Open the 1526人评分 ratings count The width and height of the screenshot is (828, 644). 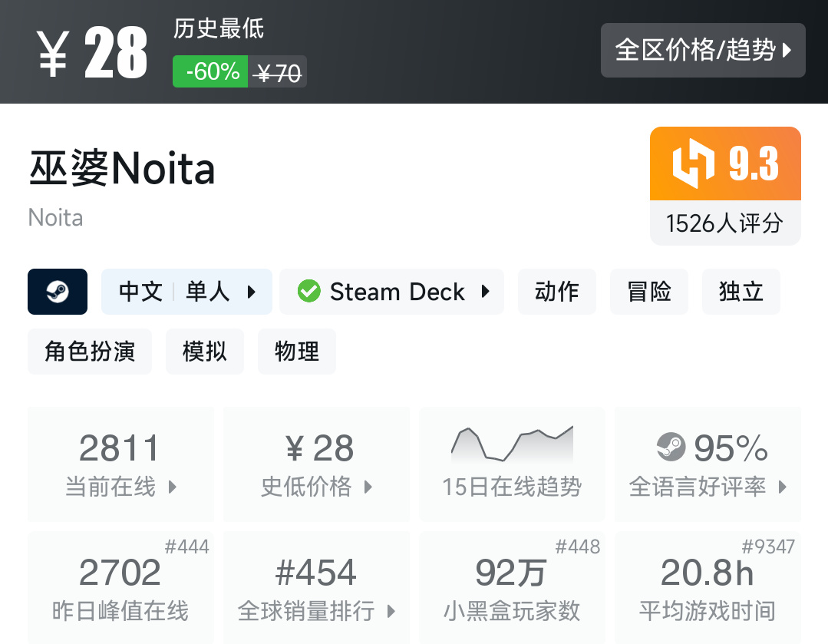click(x=724, y=223)
